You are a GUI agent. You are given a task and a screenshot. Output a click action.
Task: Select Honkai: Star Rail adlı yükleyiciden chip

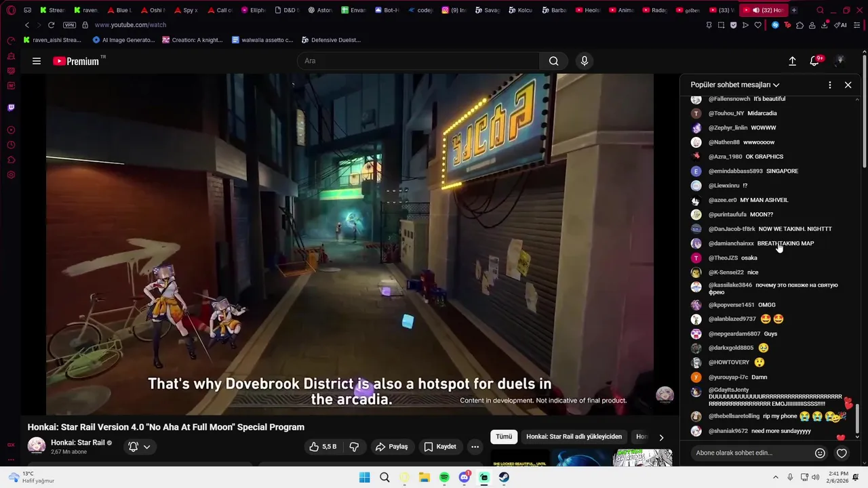point(574,437)
